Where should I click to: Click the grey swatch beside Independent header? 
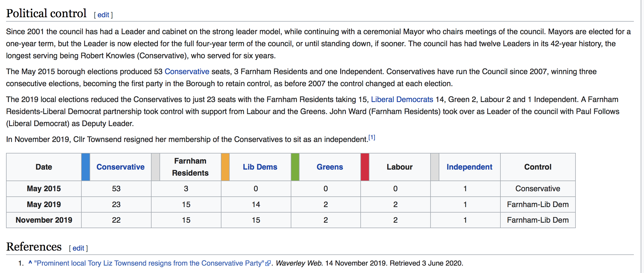click(435, 167)
